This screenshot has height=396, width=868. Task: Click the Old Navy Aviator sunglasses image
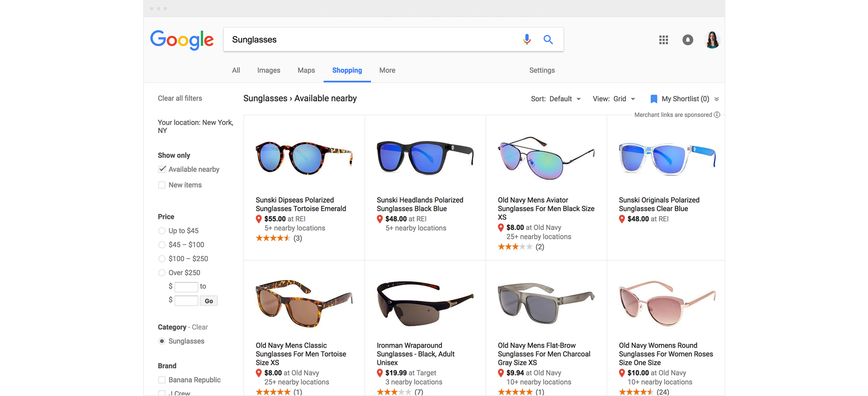tap(546, 158)
